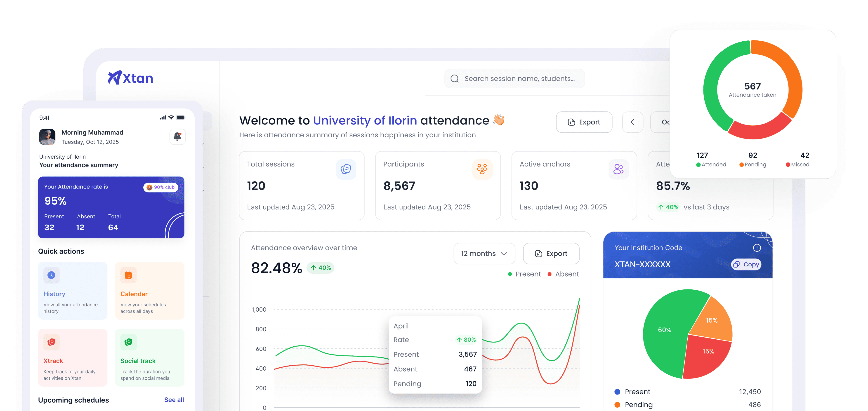
Task: Click the red Missed legend dot
Action: click(x=788, y=165)
